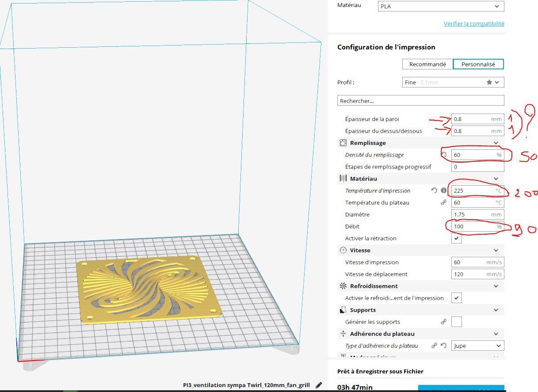Image resolution: width=538 pixels, height=392 pixels.
Task: Click the Température du plateau 60 field
Action: (478, 202)
